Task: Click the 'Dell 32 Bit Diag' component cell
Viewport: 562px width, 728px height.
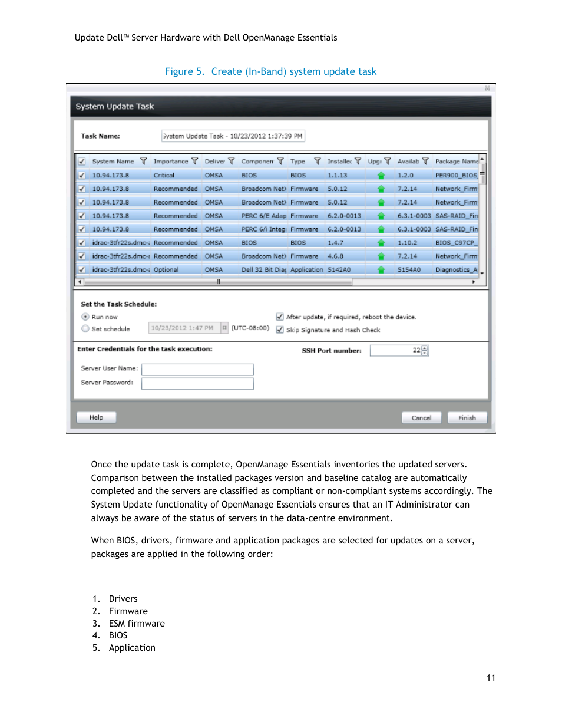Action: pos(264,270)
